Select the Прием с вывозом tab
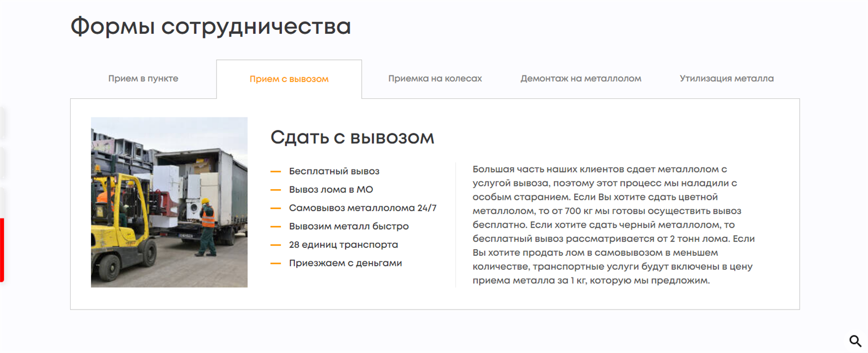868x353 pixels. pos(289,79)
